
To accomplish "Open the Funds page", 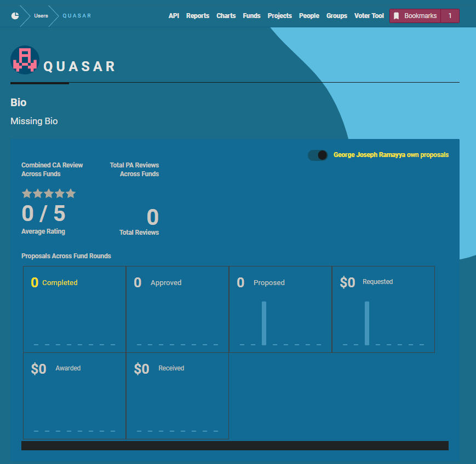I will pos(251,16).
